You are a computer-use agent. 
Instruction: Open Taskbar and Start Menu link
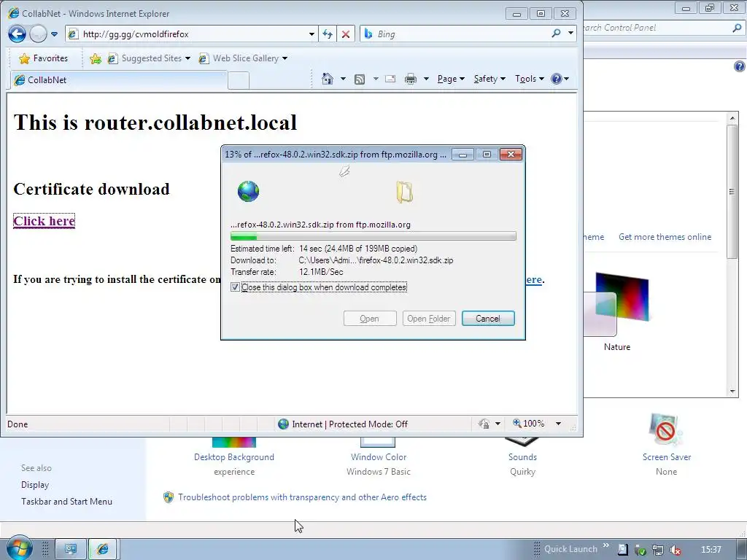66,502
